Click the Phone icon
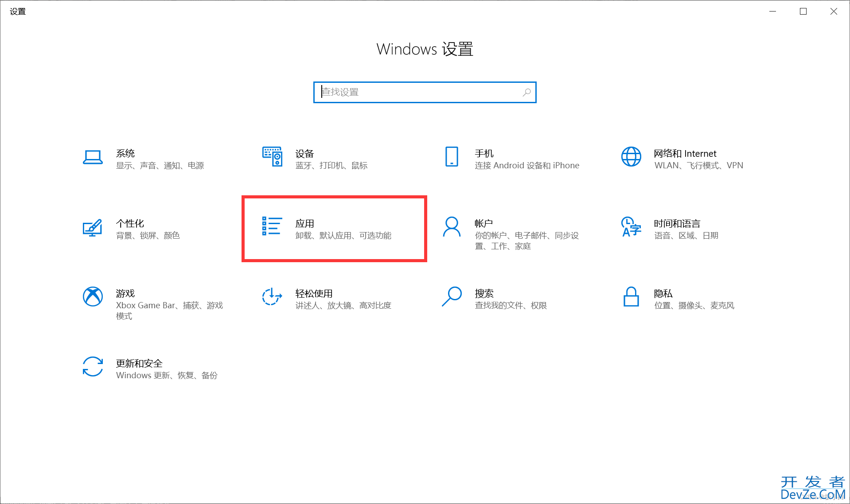Viewport: 850px width, 504px height. pos(452,157)
